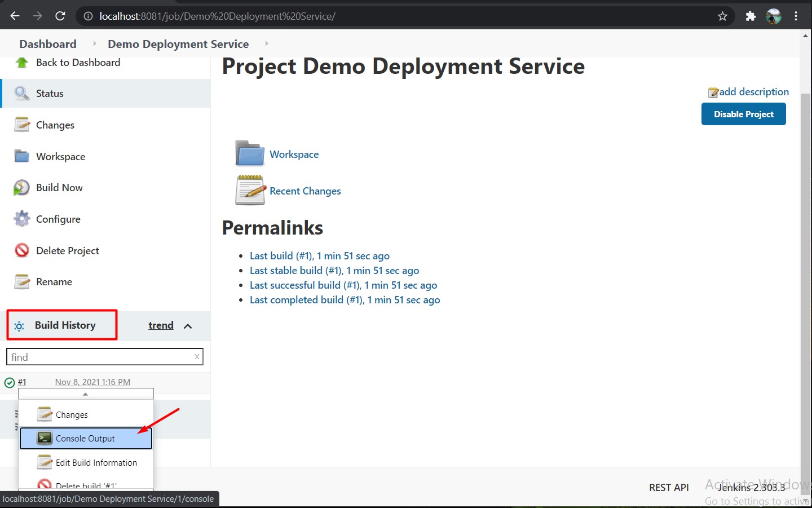Click the REST API link in the footer
The image size is (812, 508).
pos(669,487)
